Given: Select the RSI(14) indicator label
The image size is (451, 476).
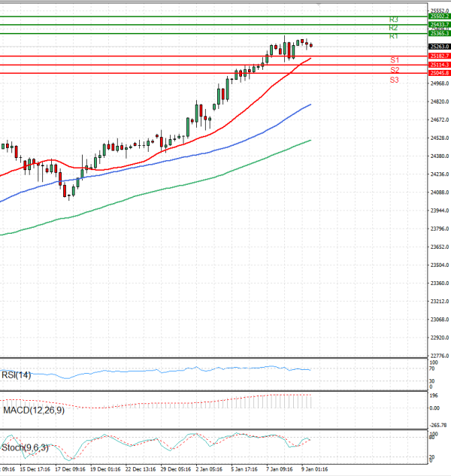Looking at the screenshot, I should [x=18, y=376].
